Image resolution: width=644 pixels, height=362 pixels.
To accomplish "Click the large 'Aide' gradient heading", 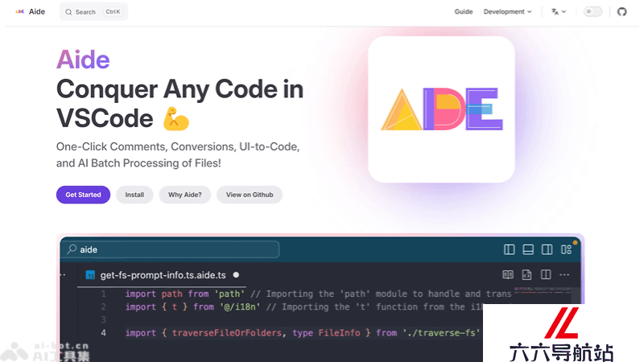I will tap(83, 60).
